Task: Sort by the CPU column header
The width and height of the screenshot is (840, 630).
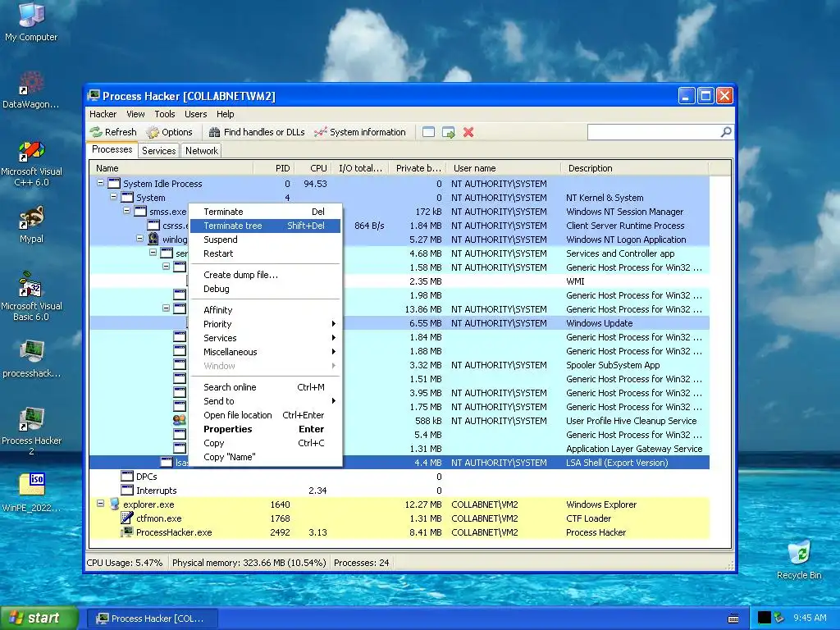Action: coord(313,168)
